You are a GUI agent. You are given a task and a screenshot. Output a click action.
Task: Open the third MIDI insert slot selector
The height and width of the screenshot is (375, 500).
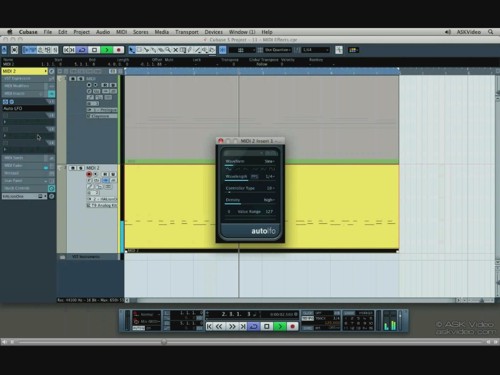click(28, 136)
